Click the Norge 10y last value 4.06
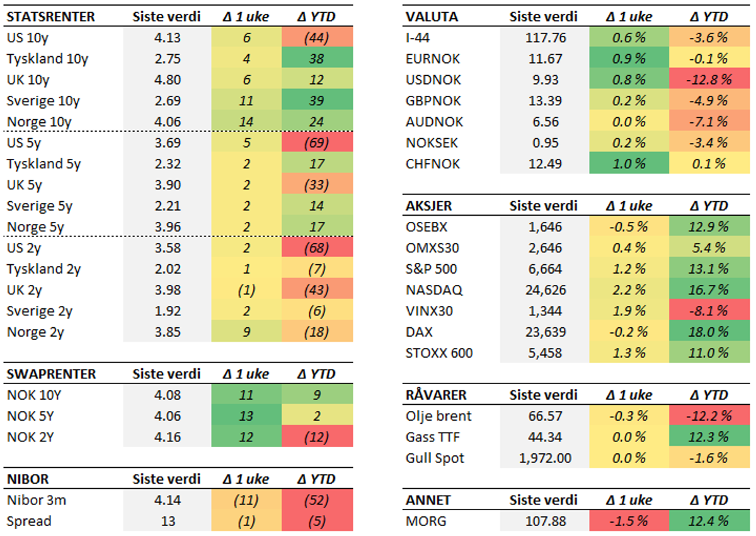This screenshot has width=756, height=536. [167, 122]
